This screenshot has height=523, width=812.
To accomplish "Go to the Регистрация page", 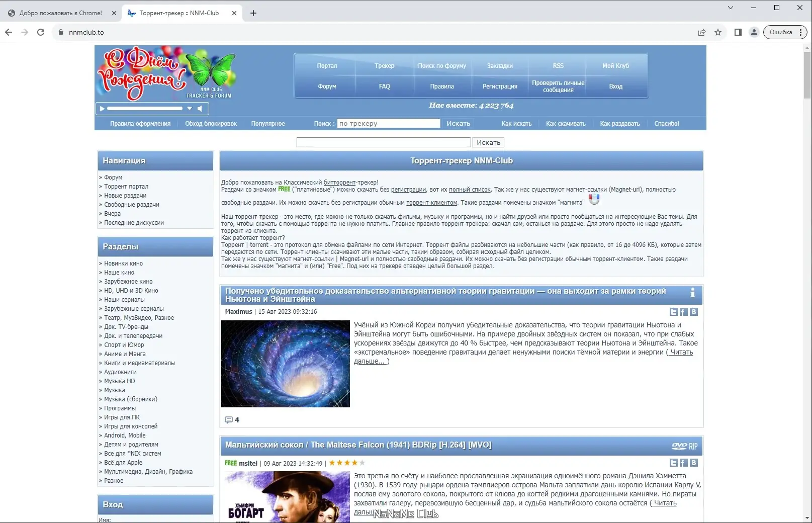I will coord(500,86).
